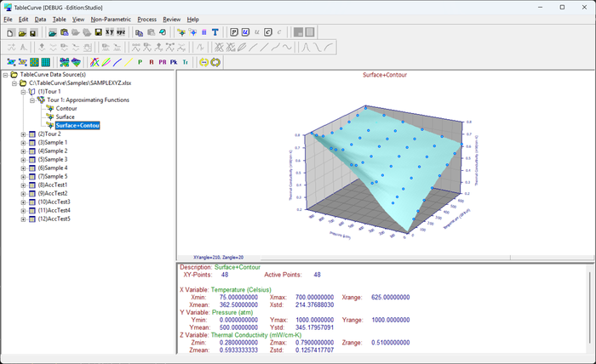Click the teal Tr toolbar icon
The image size is (596, 364).
click(x=185, y=62)
